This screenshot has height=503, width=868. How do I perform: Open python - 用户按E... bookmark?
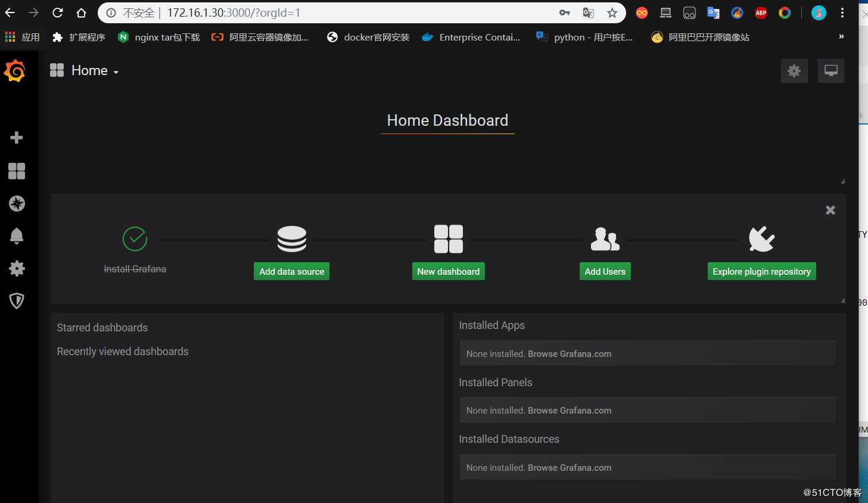coord(584,37)
